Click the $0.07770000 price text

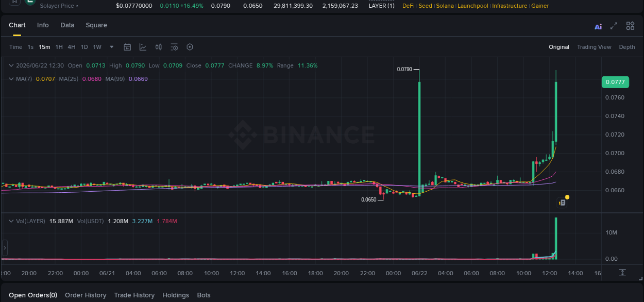coord(134,6)
